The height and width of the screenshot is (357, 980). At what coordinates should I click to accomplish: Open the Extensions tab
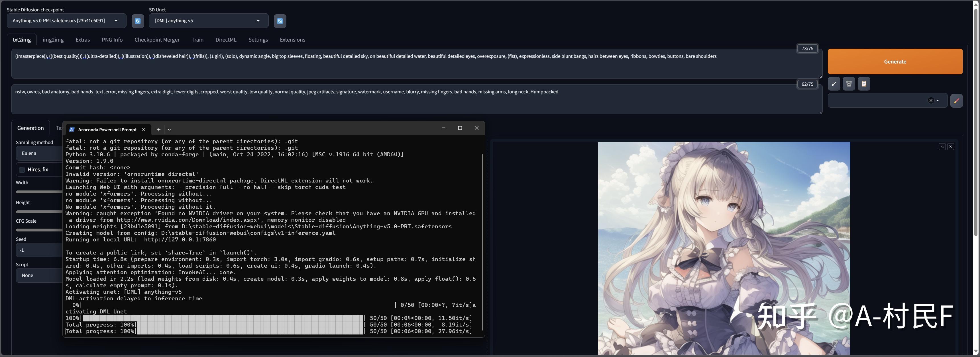(x=292, y=40)
